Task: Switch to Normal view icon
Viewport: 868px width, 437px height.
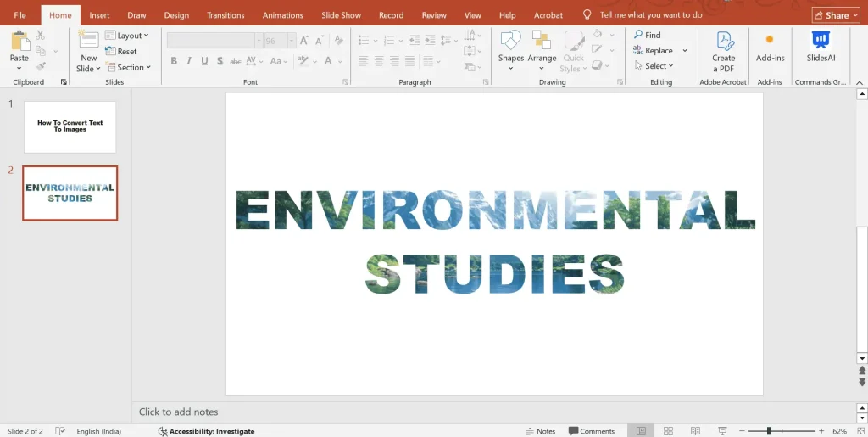Action: (x=641, y=431)
